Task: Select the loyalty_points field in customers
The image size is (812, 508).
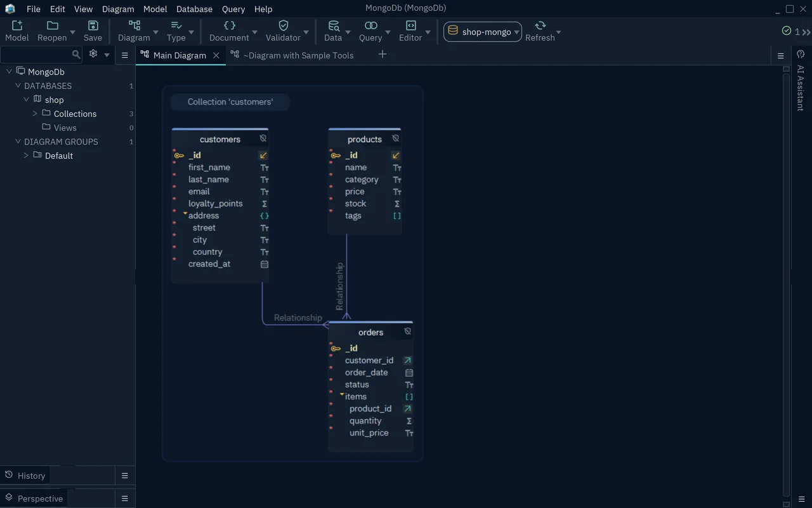Action: pos(216,204)
